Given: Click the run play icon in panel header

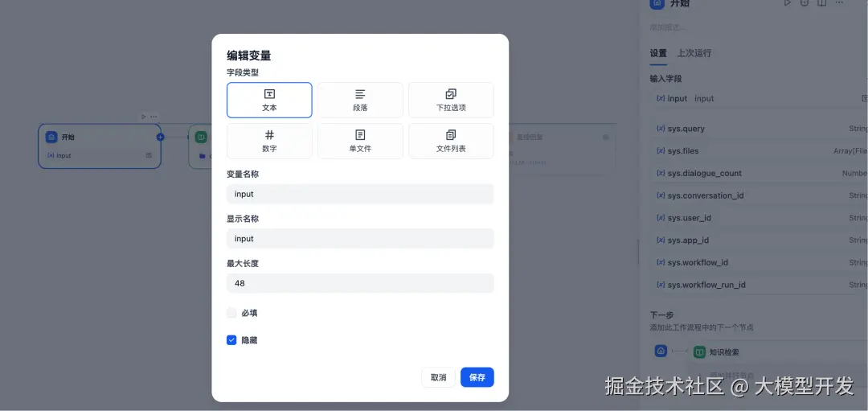Looking at the screenshot, I should (x=787, y=2).
